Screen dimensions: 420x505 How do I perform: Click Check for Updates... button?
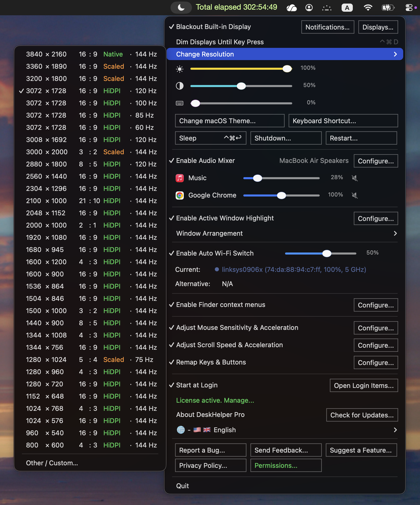(362, 415)
